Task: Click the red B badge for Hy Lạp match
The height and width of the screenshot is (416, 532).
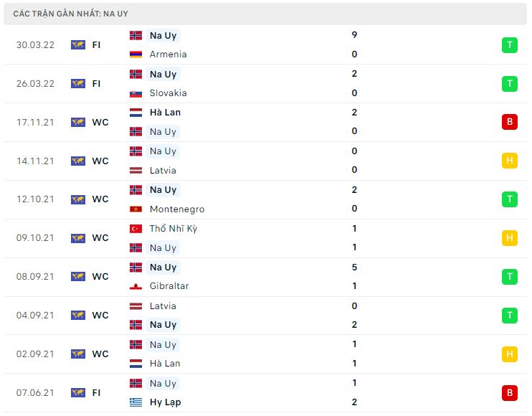Action: click(x=510, y=393)
